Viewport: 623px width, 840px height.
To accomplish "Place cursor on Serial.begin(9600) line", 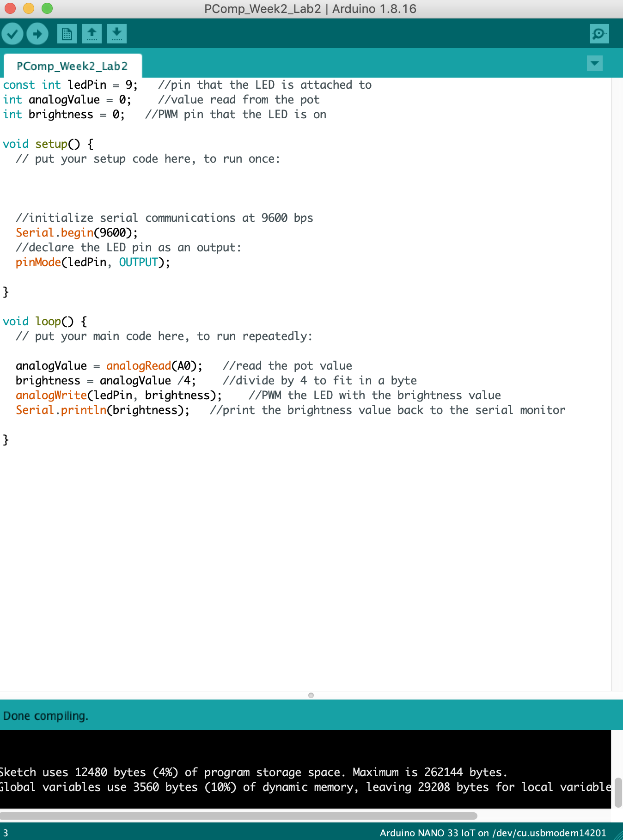I will tap(77, 233).
